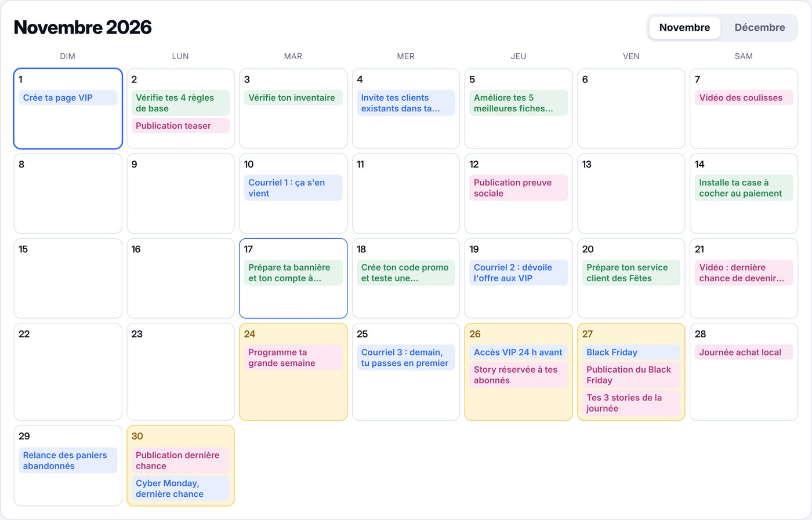Select the day cell numbered 11
This screenshot has height=520, width=812.
(405, 194)
